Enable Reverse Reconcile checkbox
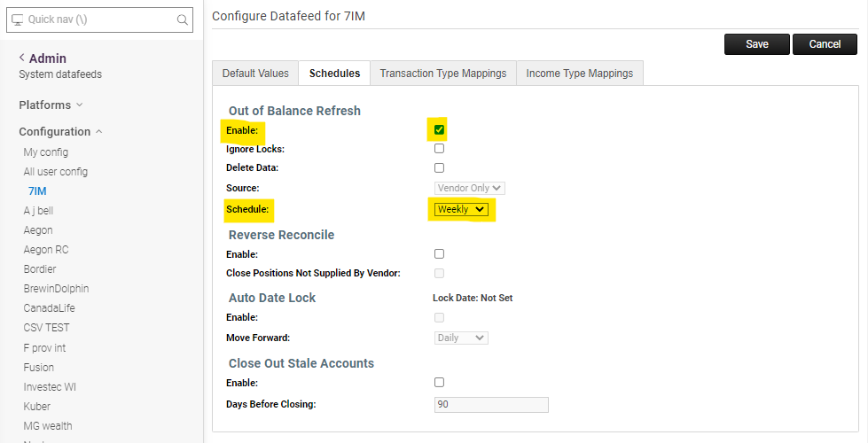This screenshot has height=443, width=868. click(x=439, y=254)
